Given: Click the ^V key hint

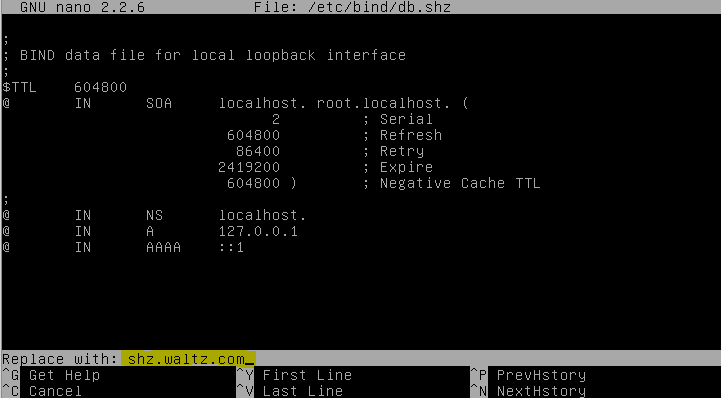Looking at the screenshot, I should tap(245, 391).
